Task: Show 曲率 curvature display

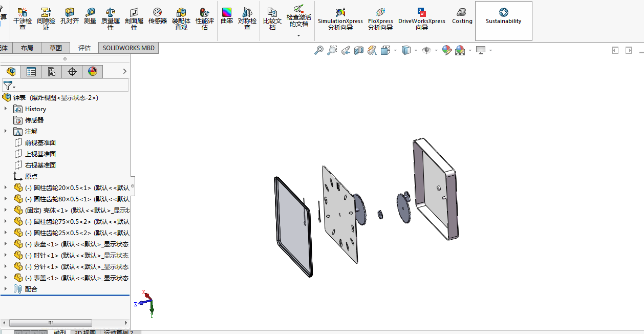Action: click(x=227, y=16)
